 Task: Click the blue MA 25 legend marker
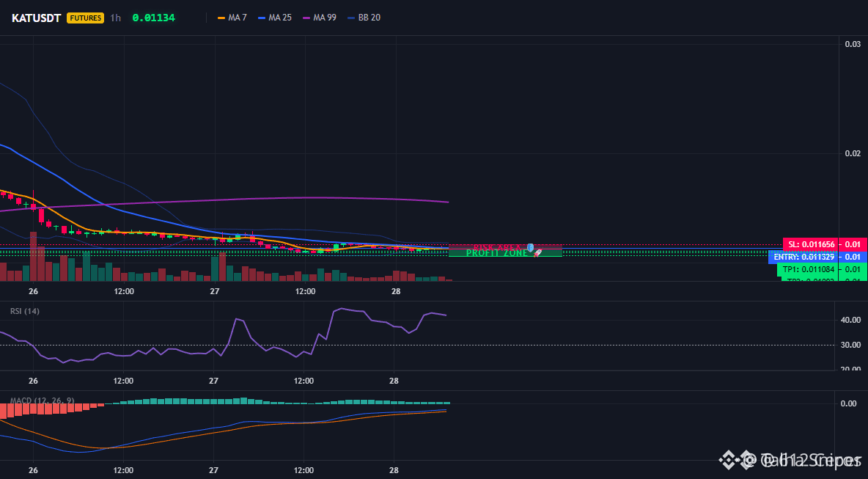(x=262, y=18)
